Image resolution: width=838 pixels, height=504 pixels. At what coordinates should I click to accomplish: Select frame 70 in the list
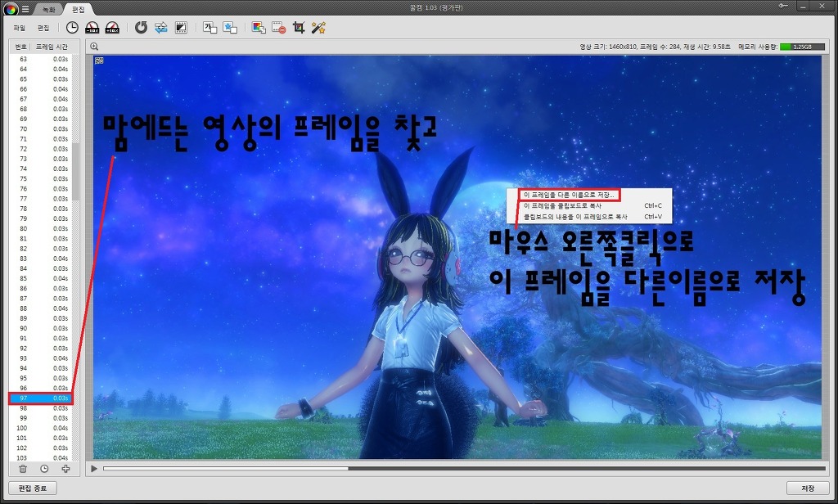pos(41,128)
